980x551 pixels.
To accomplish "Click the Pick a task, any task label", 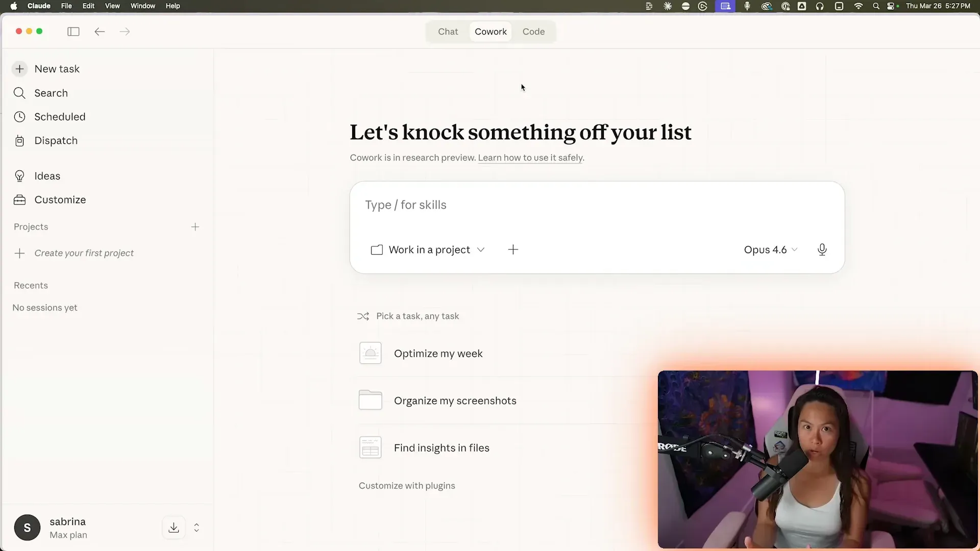I will pos(418,316).
